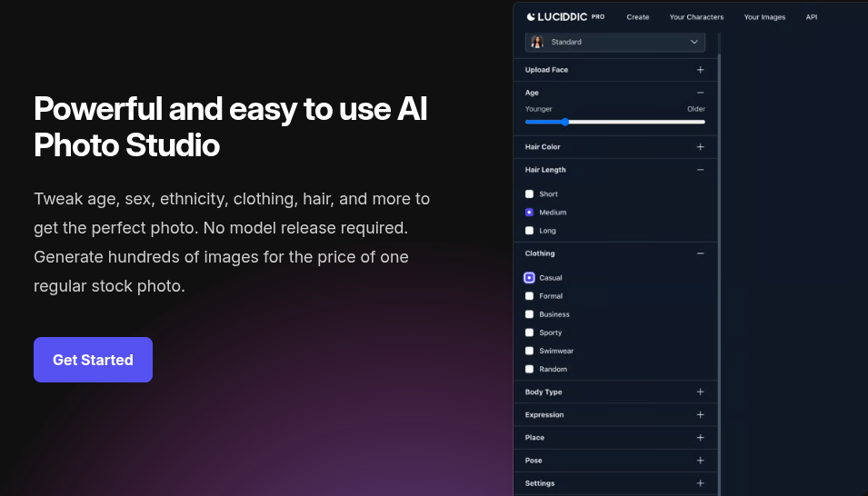The image size is (868, 496).
Task: Collapse the Hair Length section with its minus icon
Action: 700,169
